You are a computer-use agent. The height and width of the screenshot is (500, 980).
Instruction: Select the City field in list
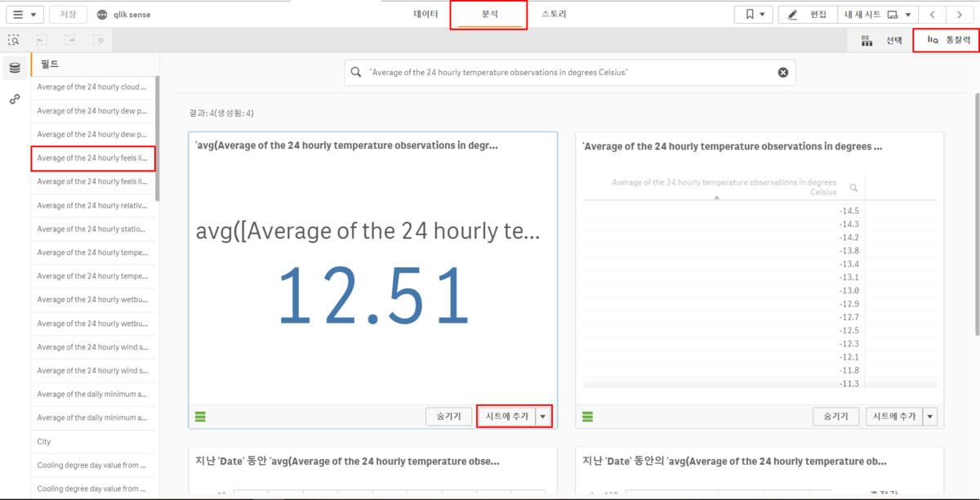(44, 442)
